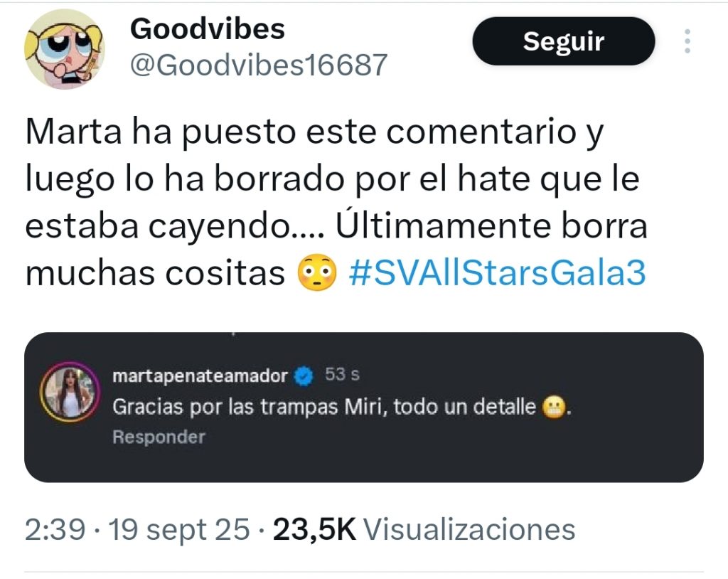This screenshot has width=728, height=579.
Task: Click the 2:39 · 19 sept 25 timestamp
Action: [x=137, y=529]
